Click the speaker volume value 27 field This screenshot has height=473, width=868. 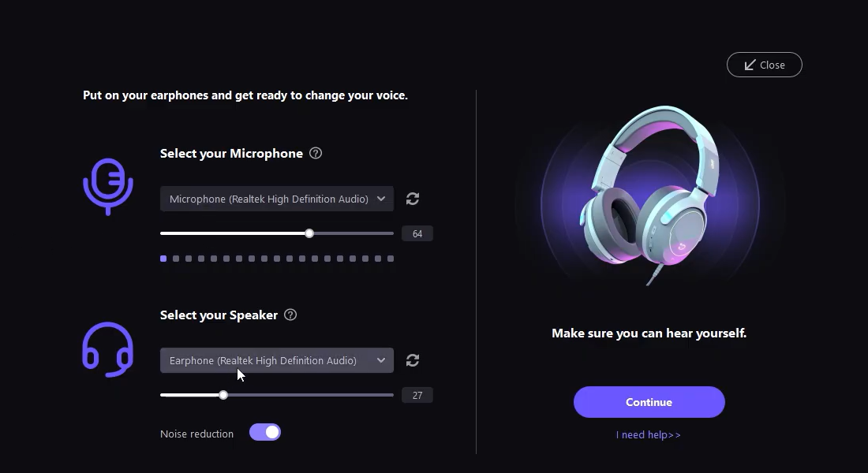point(417,395)
